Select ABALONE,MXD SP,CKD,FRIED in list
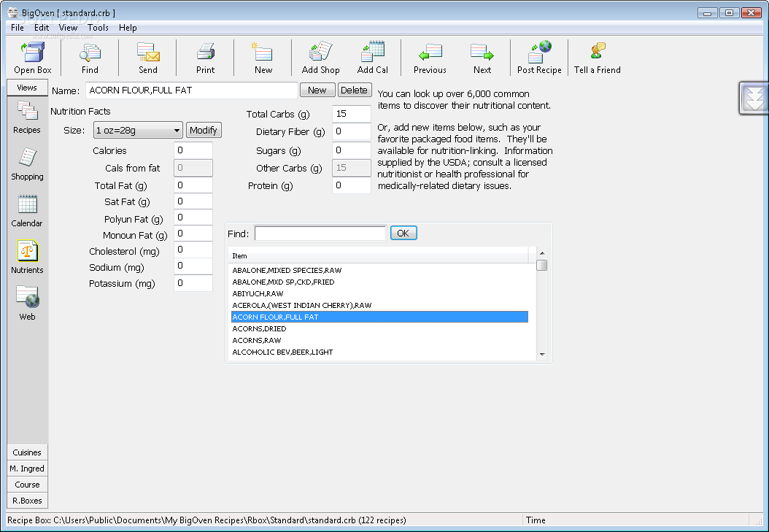Image resolution: width=769 pixels, height=532 pixels. (379, 282)
